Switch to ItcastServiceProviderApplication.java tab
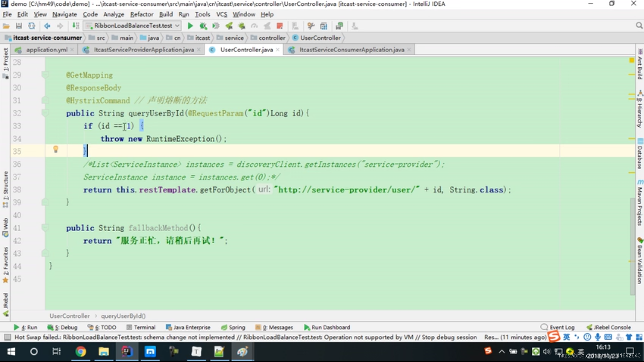The height and width of the screenshot is (362, 644). 144,50
